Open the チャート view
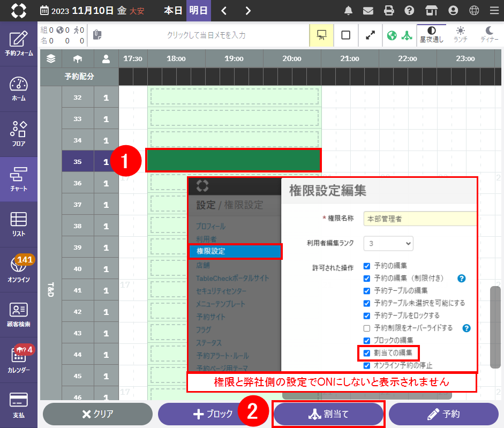 pyautogui.click(x=19, y=179)
